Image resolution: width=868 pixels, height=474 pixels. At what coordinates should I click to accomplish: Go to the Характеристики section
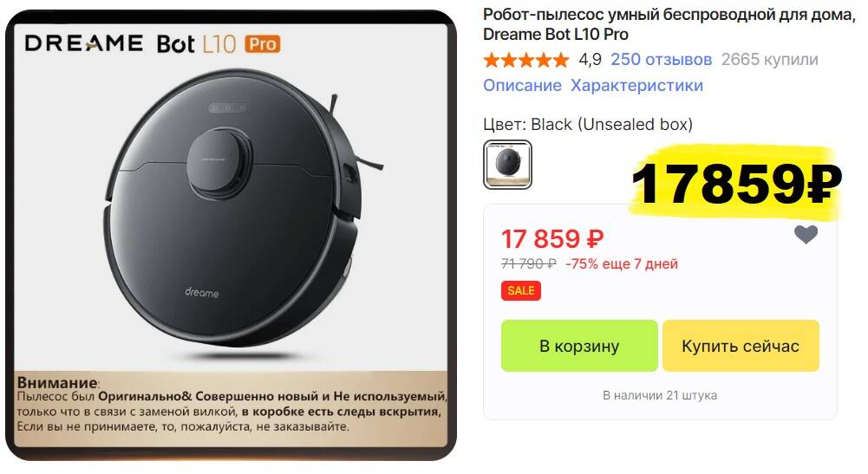point(636,85)
